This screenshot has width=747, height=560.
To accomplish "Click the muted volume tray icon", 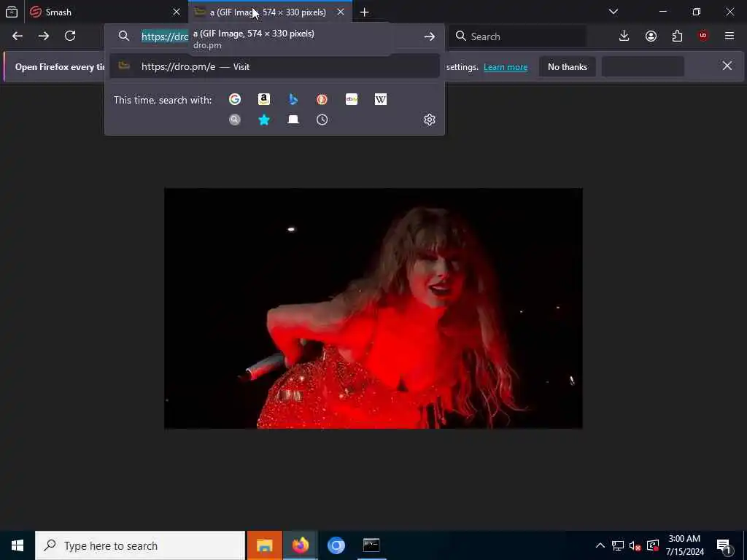I will click(x=635, y=545).
